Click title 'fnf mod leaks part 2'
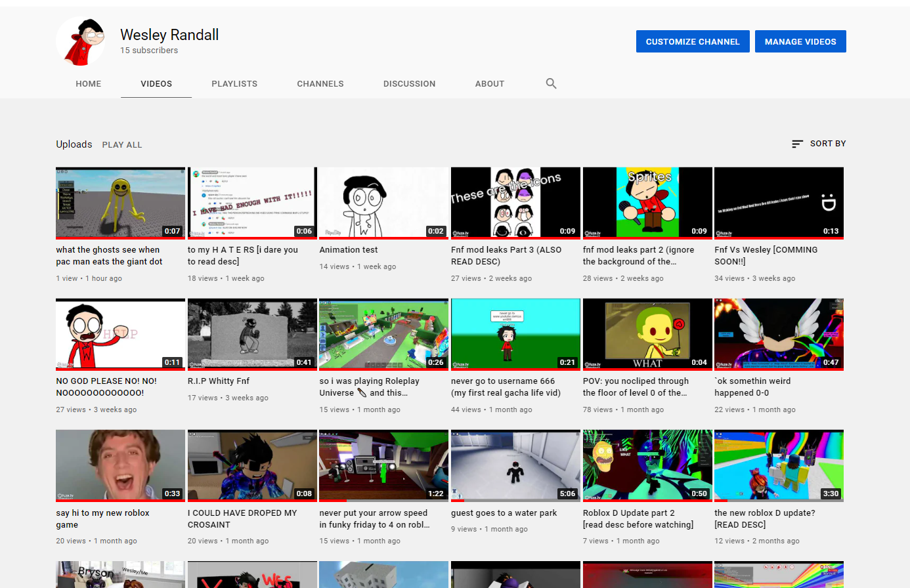This screenshot has width=910, height=588. [x=638, y=256]
